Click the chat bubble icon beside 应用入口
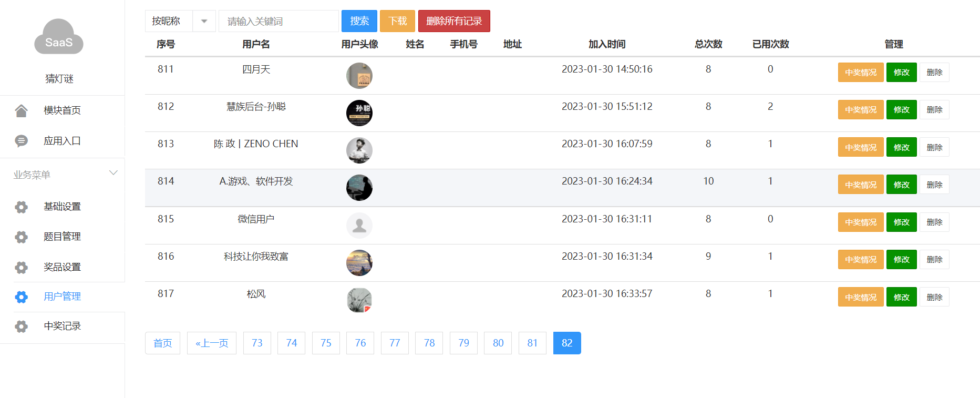This screenshot has height=398, width=980. click(x=21, y=141)
